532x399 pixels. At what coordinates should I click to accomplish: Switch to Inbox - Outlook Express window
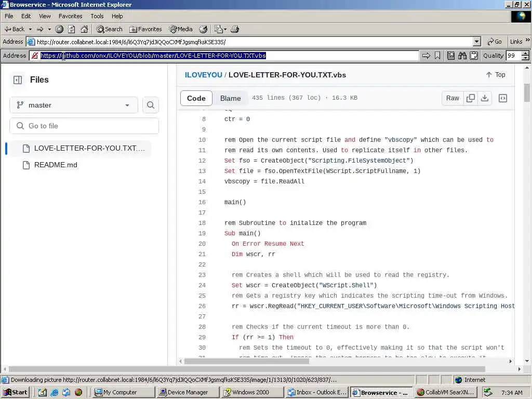(x=316, y=392)
